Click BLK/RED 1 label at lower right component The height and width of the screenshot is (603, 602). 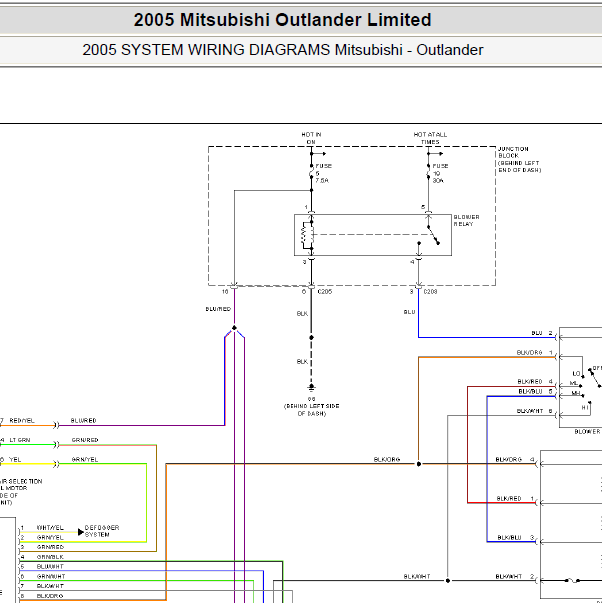click(x=515, y=498)
